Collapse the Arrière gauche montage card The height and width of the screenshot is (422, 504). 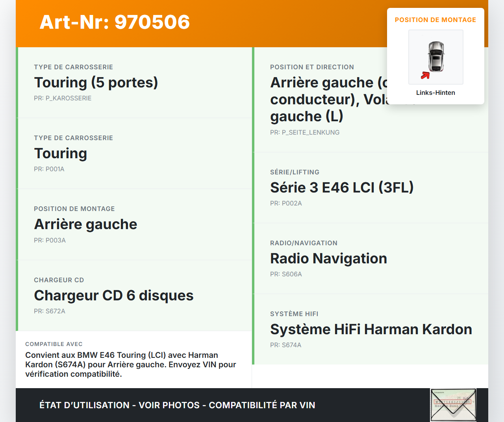pos(85,224)
